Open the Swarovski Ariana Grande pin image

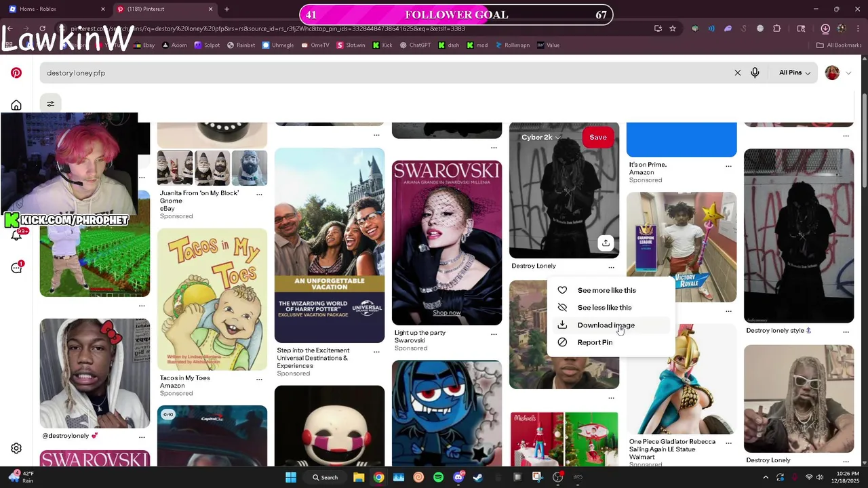click(447, 243)
